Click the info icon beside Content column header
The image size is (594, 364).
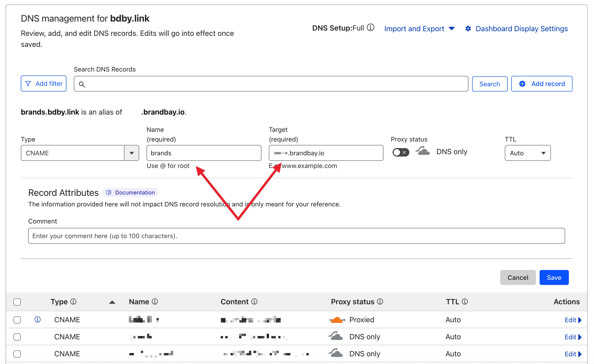coord(254,302)
